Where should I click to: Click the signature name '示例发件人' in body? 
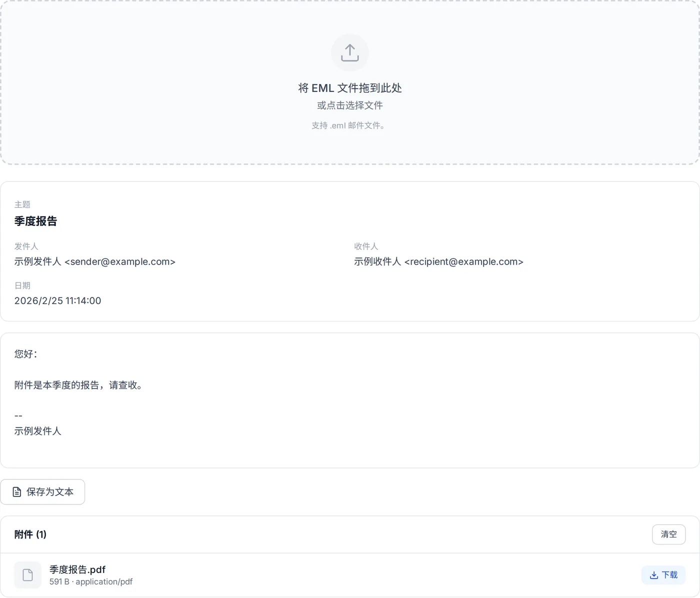click(x=38, y=431)
